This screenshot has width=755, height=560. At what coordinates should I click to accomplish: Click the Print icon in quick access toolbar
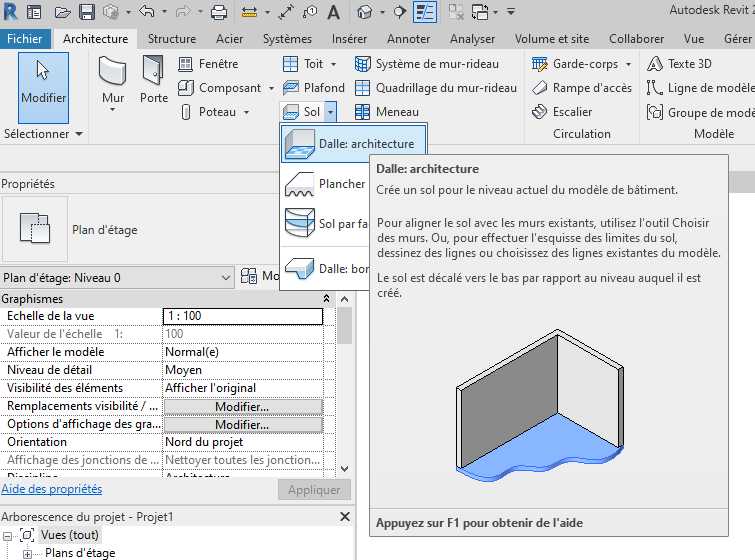point(219,12)
